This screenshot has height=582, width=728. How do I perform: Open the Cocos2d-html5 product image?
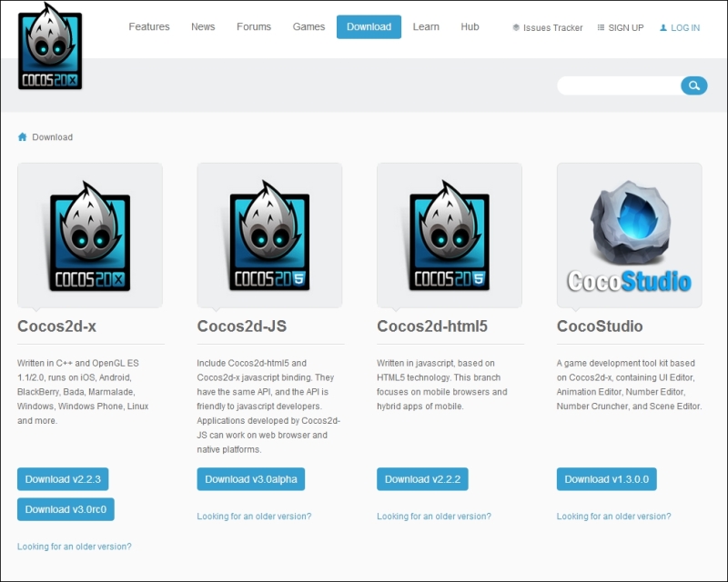tap(450, 235)
